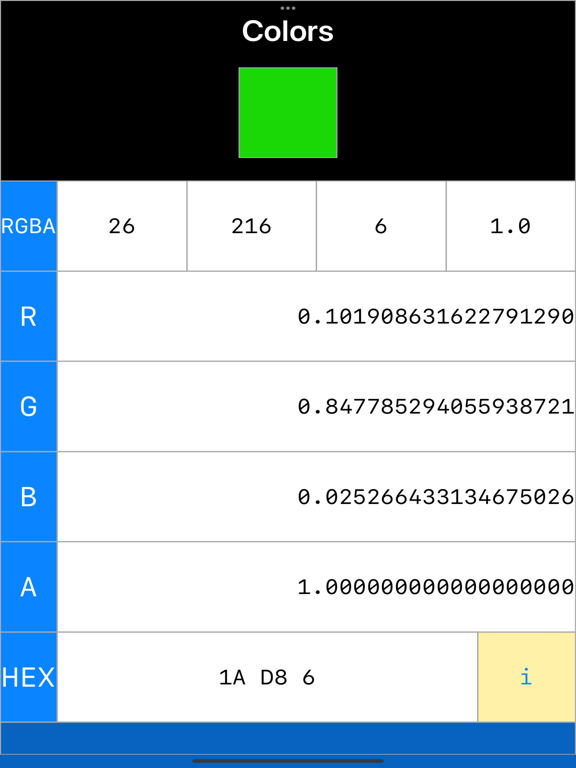The image size is (576, 768).
Task: Open the info button beside HEX
Action: tap(527, 677)
